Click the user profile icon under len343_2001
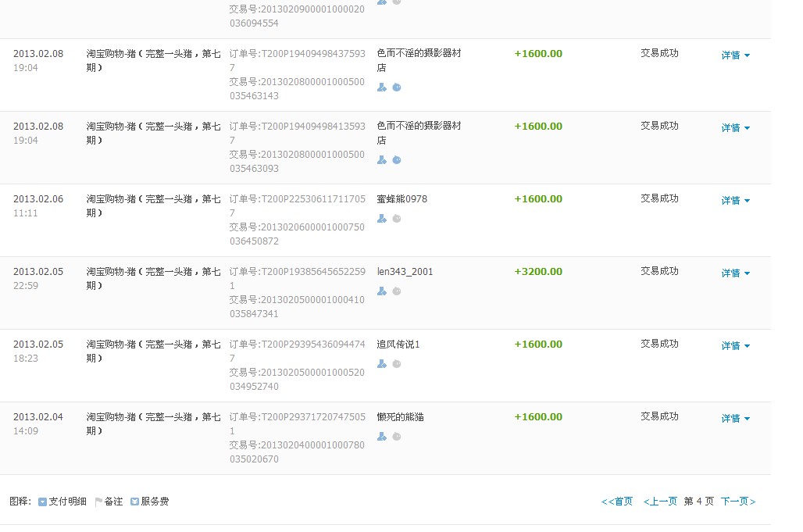The height and width of the screenshot is (532, 803). (x=382, y=291)
